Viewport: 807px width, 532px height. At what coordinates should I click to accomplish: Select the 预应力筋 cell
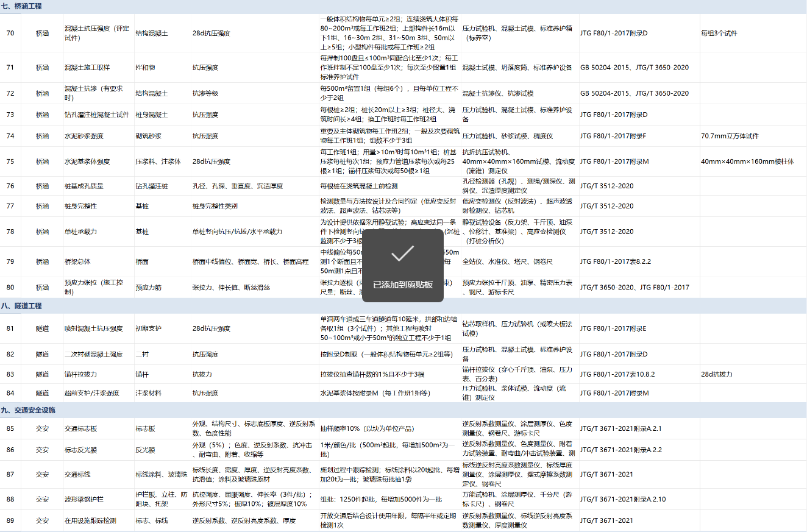(x=148, y=287)
